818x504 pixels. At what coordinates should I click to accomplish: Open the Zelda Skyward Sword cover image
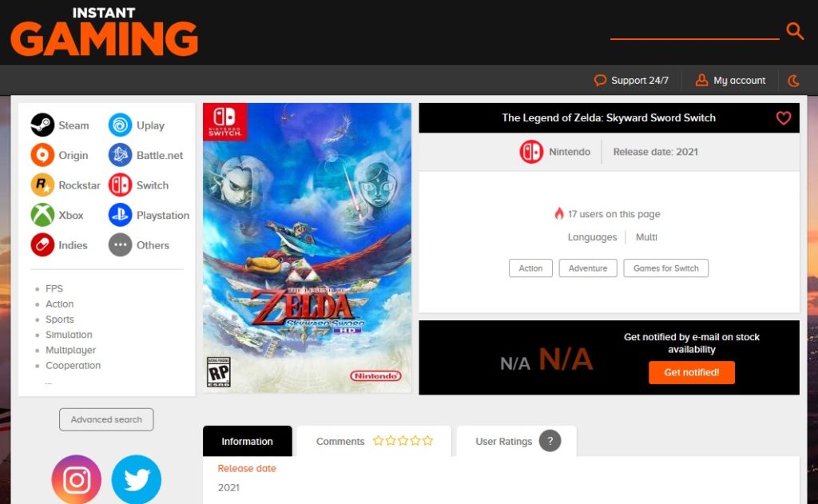(307, 248)
